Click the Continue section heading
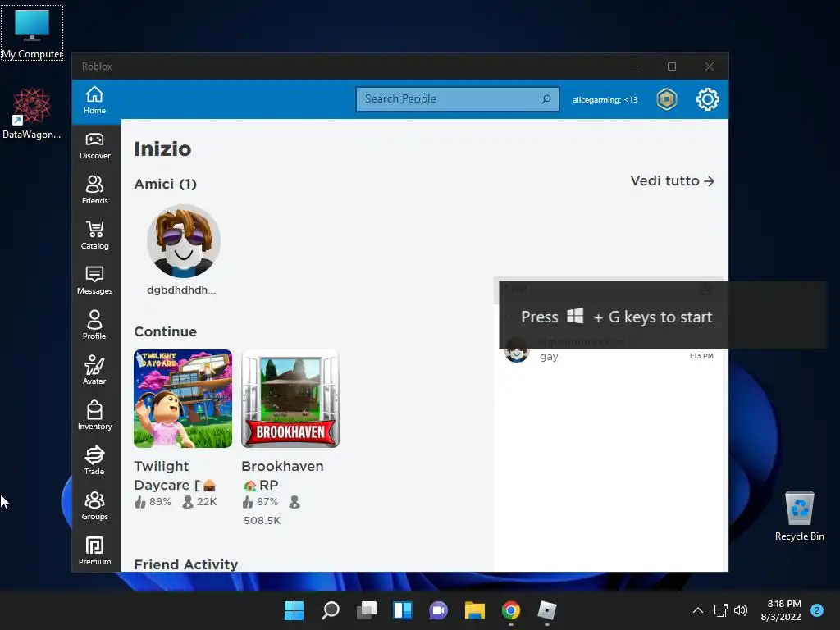 [166, 331]
